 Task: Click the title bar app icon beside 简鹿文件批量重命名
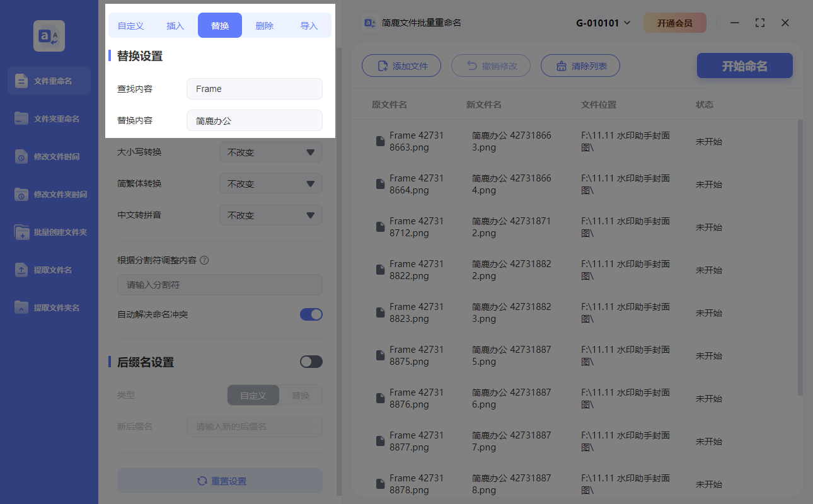pos(370,23)
